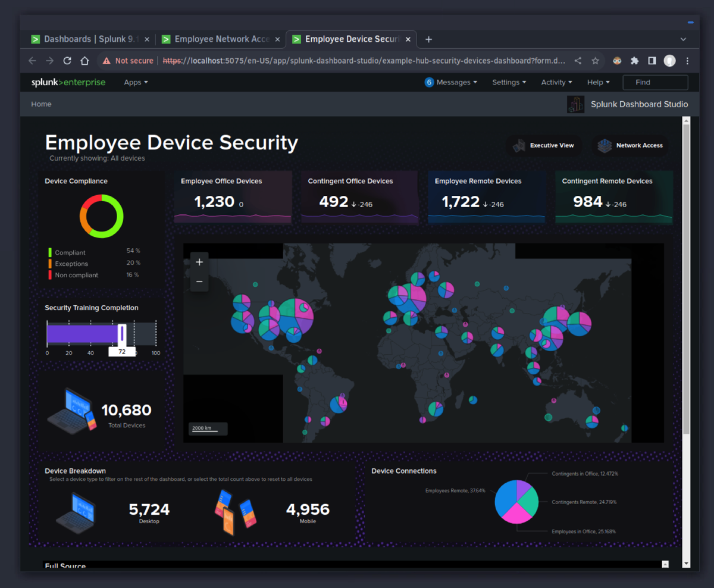Open the Executive View dashboard
Viewport: 714px width, 588px height.
click(x=544, y=145)
